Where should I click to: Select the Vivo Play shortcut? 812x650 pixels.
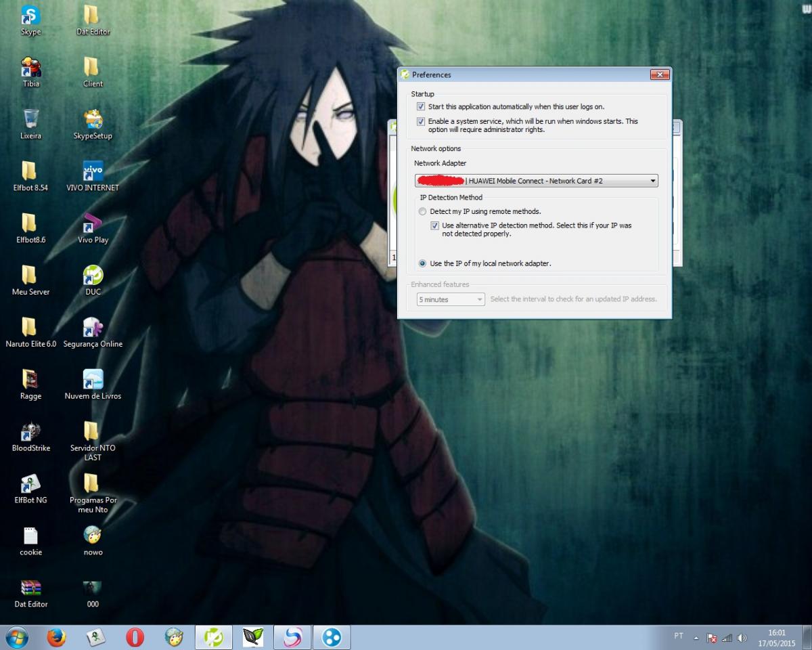tap(93, 229)
